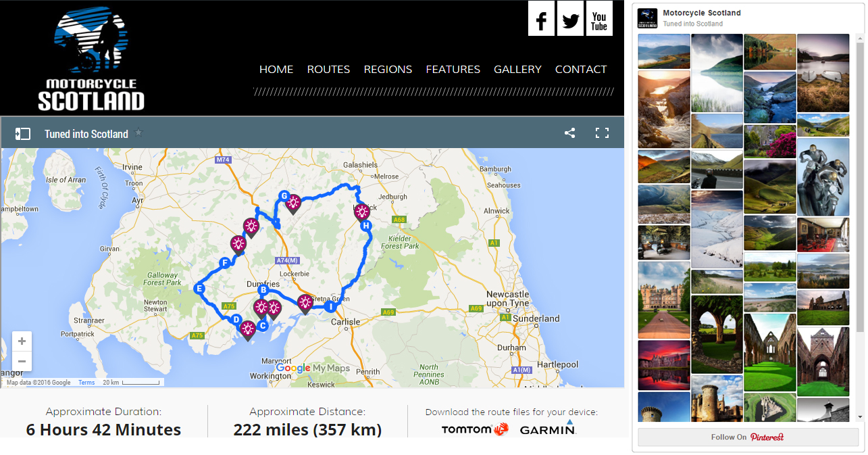Download the TomTom route file
The width and height of the screenshot is (868, 455).
pos(475,429)
